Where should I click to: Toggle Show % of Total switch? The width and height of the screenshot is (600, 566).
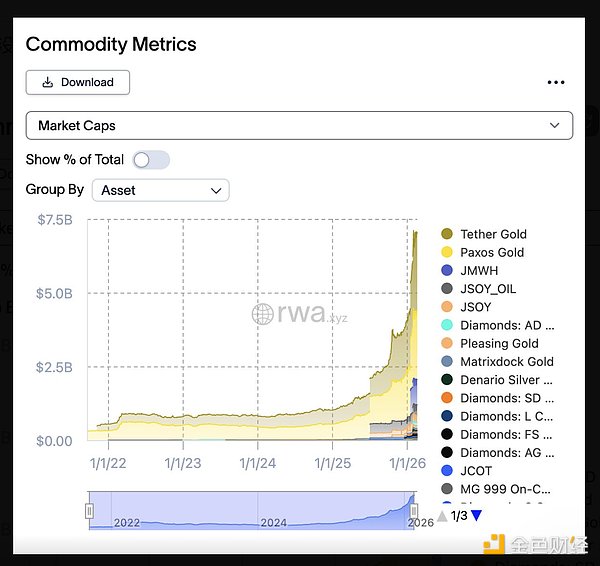151,160
